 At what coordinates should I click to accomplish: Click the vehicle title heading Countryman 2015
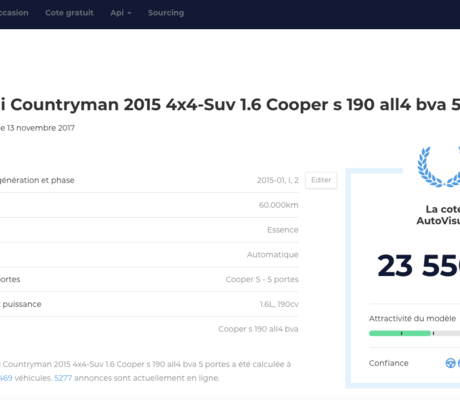(230, 105)
